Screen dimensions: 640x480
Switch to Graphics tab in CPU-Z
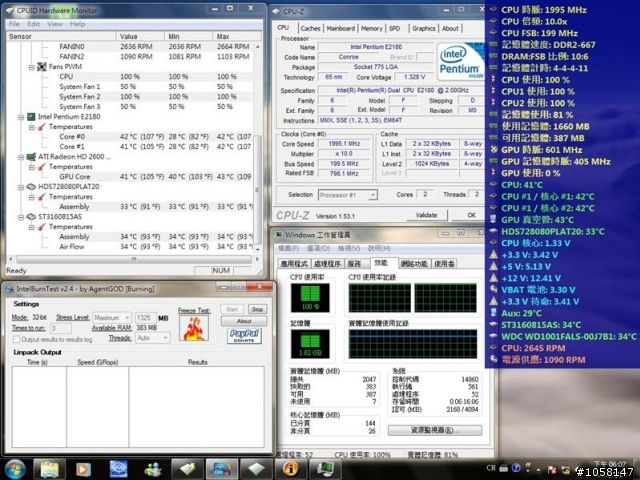point(424,28)
